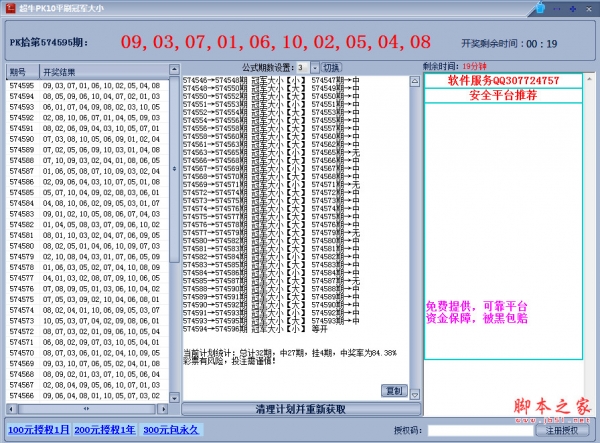600x443 pixels.
Task: Click the red winning numbers display
Action: (276, 42)
